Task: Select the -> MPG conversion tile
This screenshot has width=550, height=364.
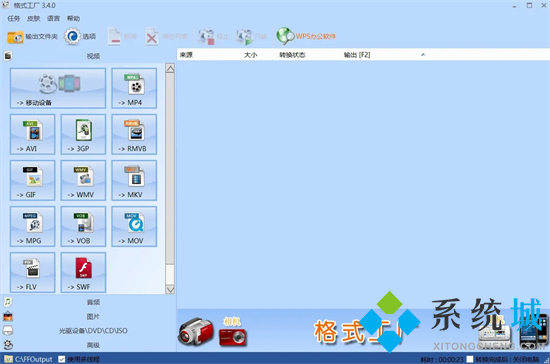Action: tap(33, 227)
